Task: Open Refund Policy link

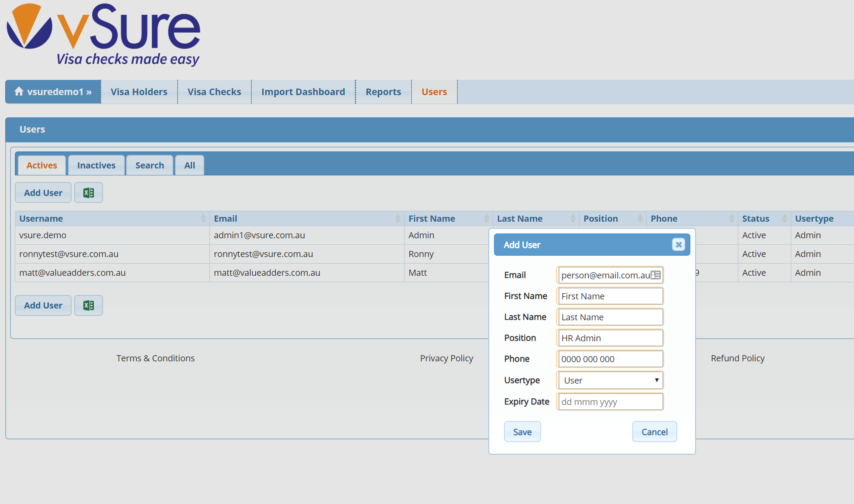Action: [737, 358]
